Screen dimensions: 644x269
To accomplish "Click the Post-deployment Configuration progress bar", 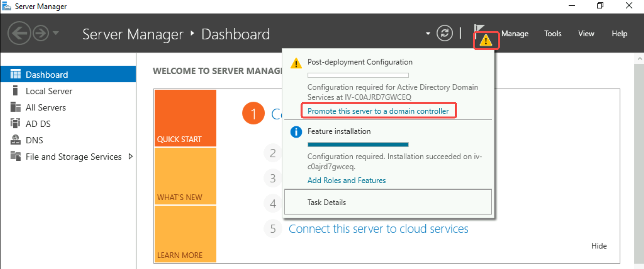I will (358, 75).
